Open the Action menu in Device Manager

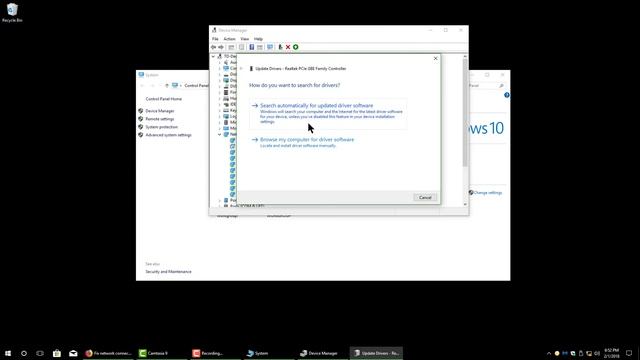(x=229, y=39)
